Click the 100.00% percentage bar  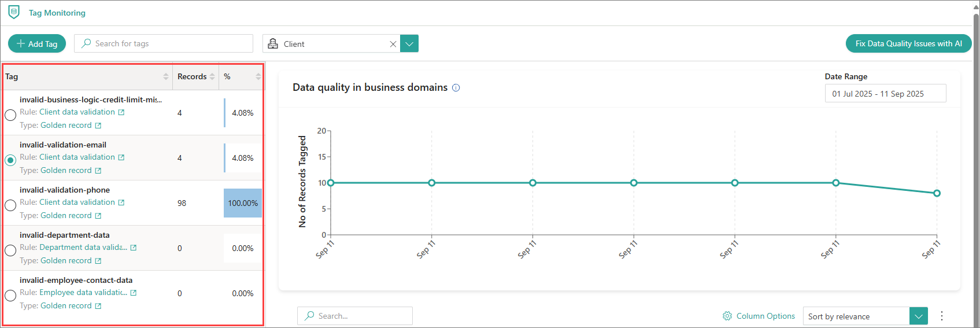click(243, 203)
